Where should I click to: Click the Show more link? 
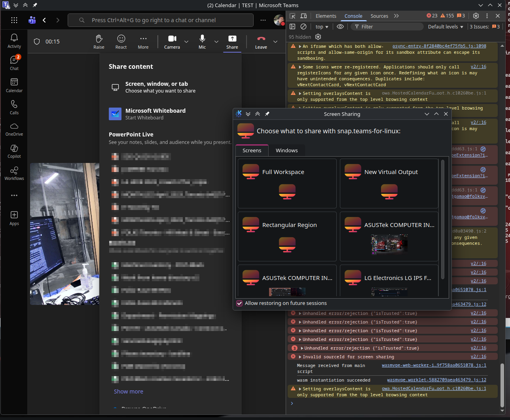point(129,392)
